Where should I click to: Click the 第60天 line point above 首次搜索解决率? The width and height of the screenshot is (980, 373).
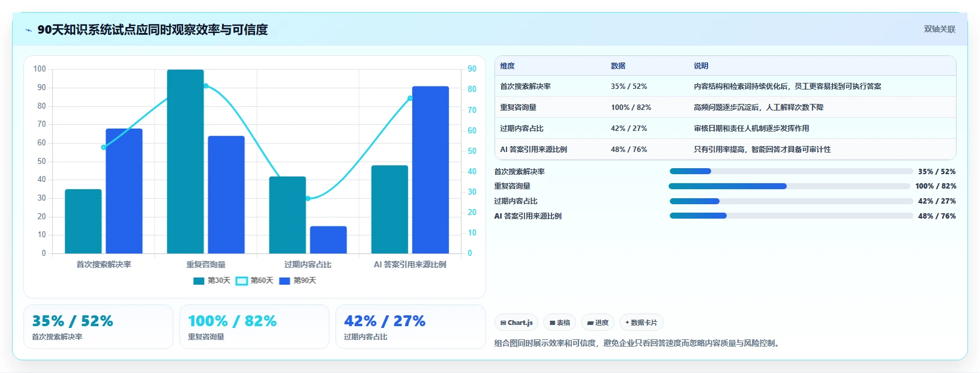(x=104, y=147)
